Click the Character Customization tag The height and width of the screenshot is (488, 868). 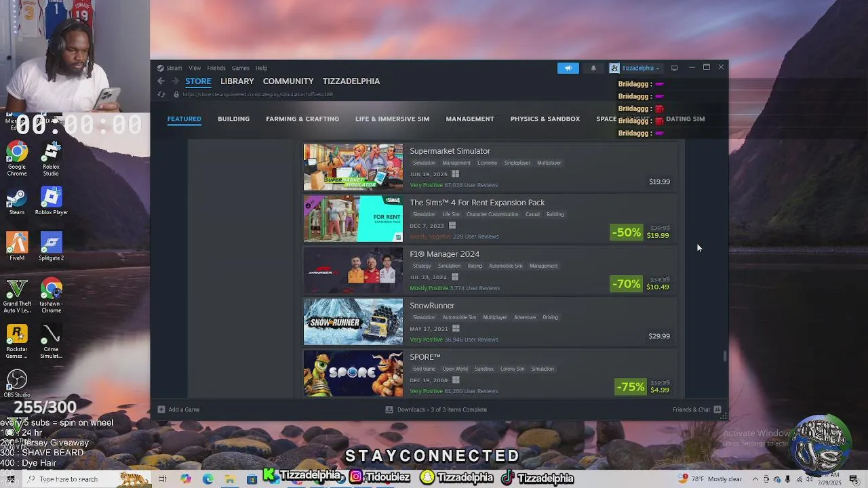pos(492,214)
